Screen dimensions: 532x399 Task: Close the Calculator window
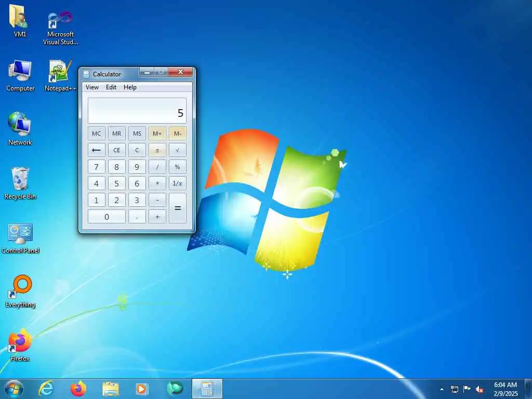[x=180, y=72]
